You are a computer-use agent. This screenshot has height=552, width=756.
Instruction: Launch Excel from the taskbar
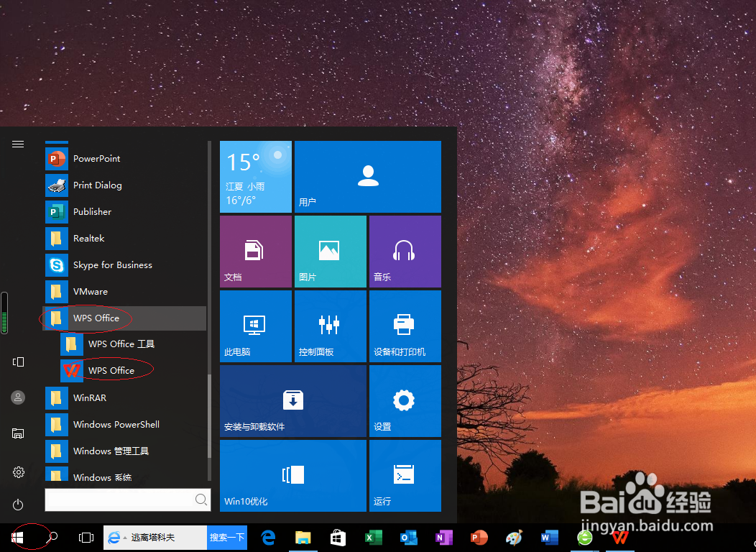click(373, 538)
